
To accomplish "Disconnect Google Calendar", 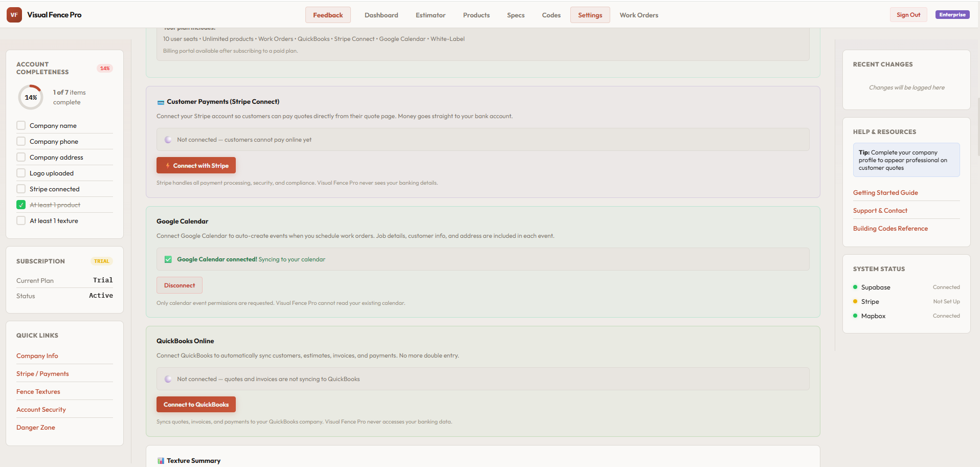I will [x=179, y=285].
